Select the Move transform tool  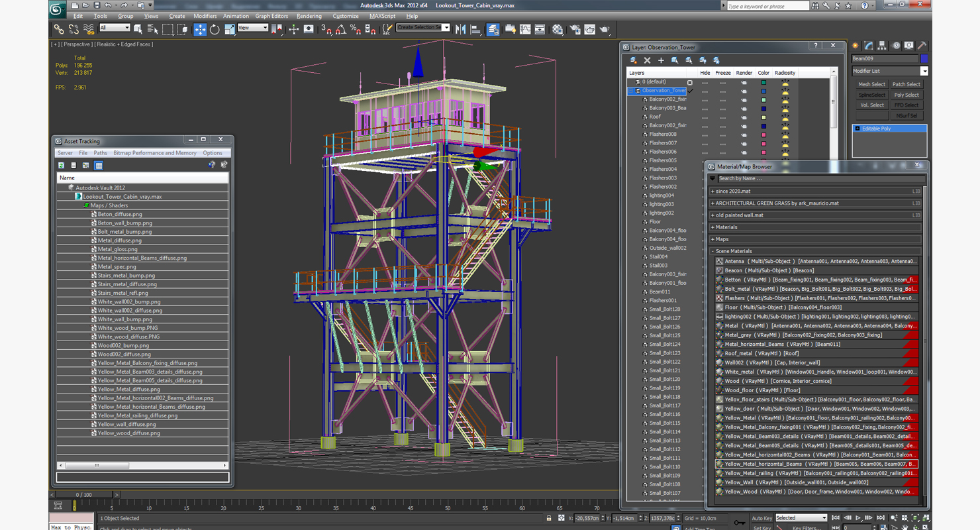pyautogui.click(x=199, y=29)
